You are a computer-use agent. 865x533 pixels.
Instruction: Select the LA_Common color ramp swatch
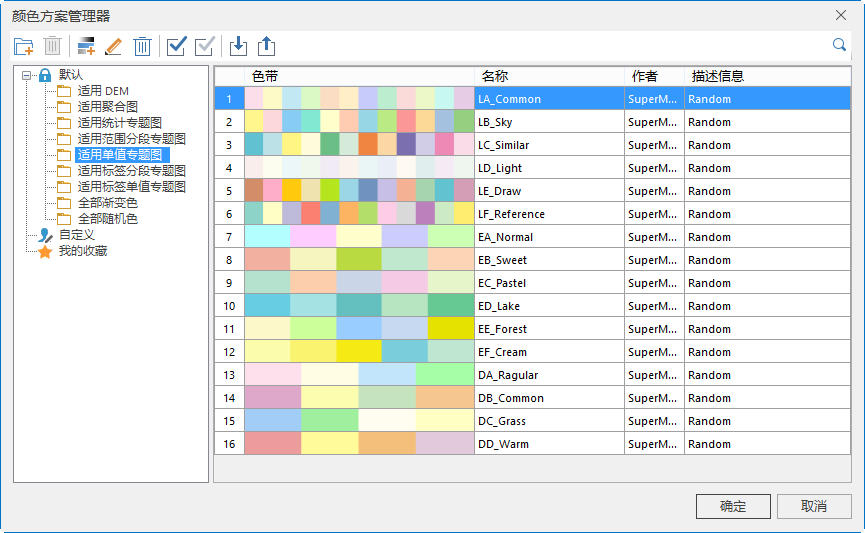coord(359,98)
